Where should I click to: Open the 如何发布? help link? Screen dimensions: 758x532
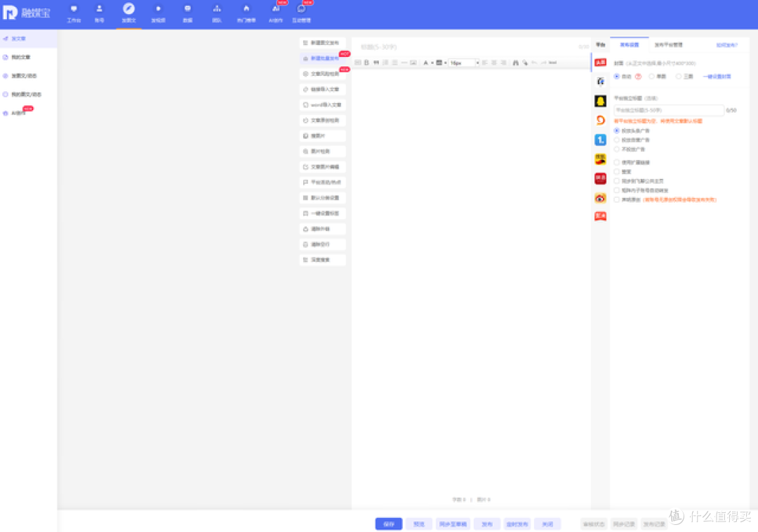click(x=726, y=45)
